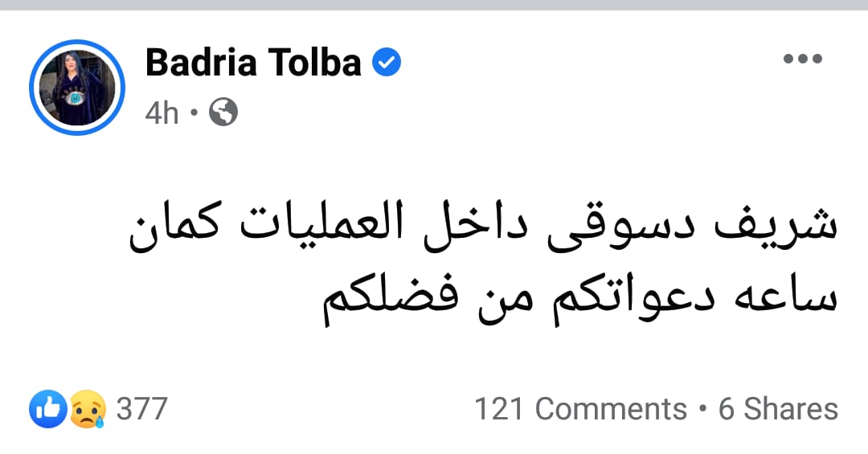Click the globe public-audience icon
Screen dimensions: 868x454
(223, 112)
